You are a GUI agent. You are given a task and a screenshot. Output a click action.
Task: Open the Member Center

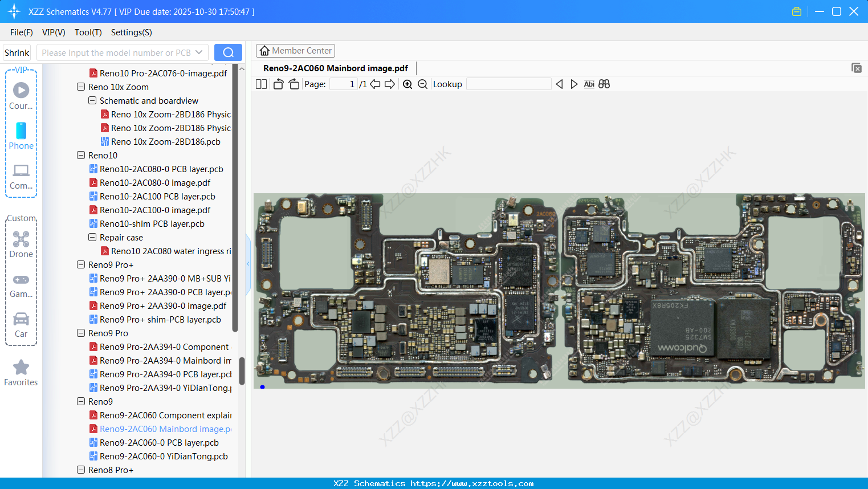pos(295,50)
